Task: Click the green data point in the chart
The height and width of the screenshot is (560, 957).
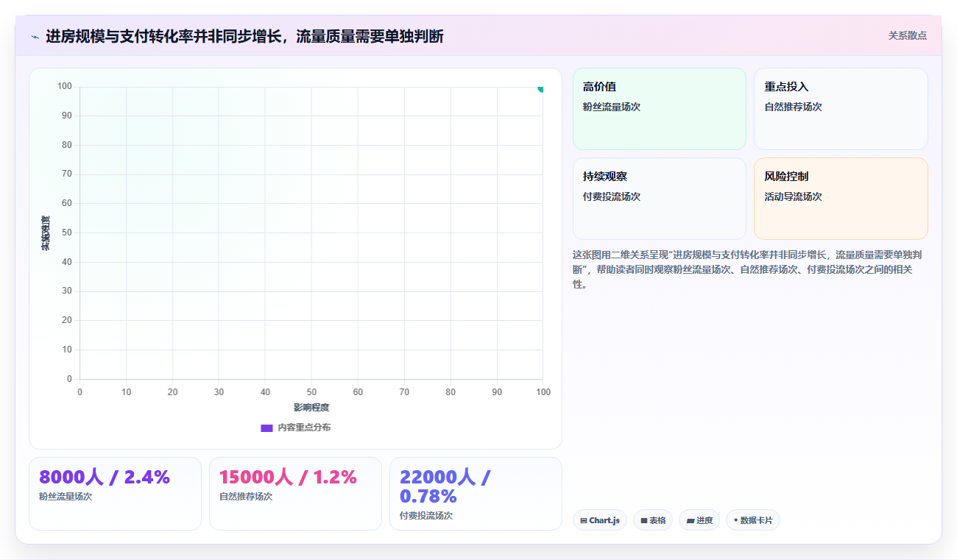Action: pos(541,88)
